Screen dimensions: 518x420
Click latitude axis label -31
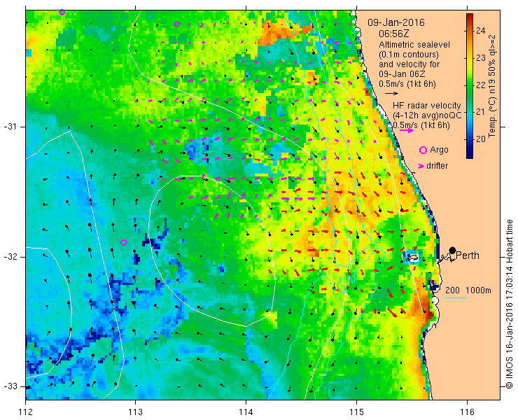[x=10, y=127]
